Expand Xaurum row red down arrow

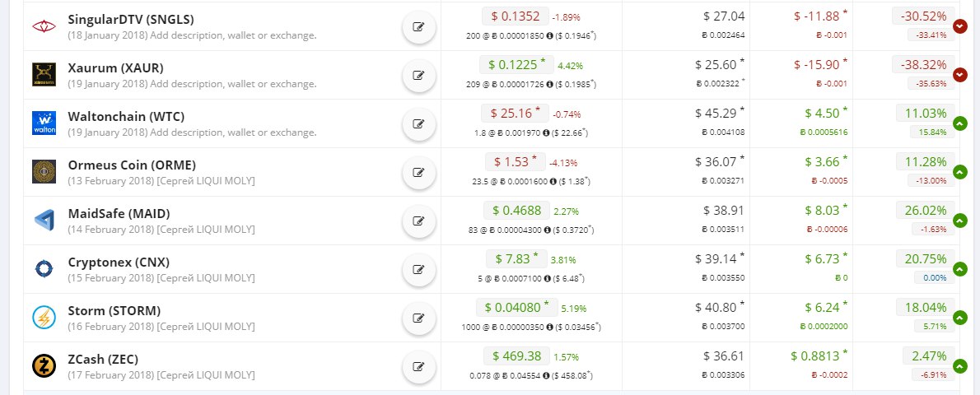[960, 75]
